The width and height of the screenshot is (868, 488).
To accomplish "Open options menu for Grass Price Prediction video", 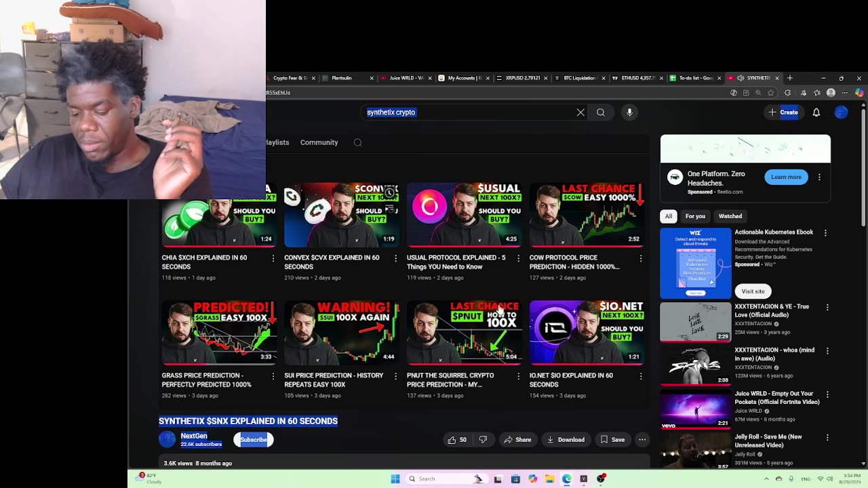I will [273, 376].
